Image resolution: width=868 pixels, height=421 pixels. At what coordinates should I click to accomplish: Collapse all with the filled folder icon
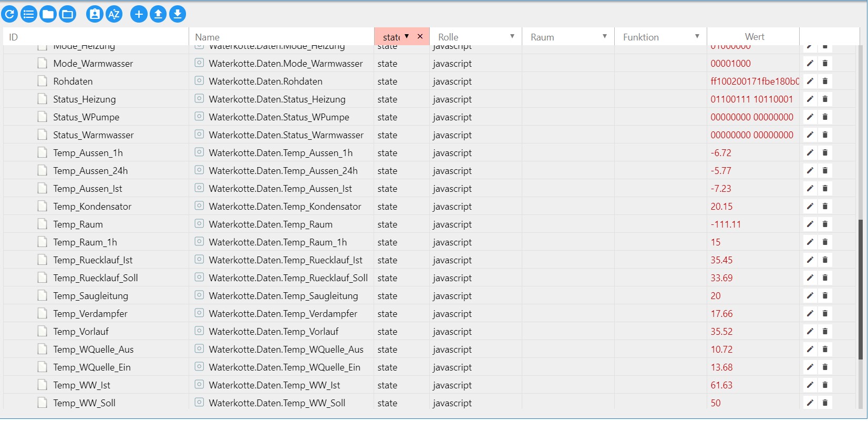[48, 14]
